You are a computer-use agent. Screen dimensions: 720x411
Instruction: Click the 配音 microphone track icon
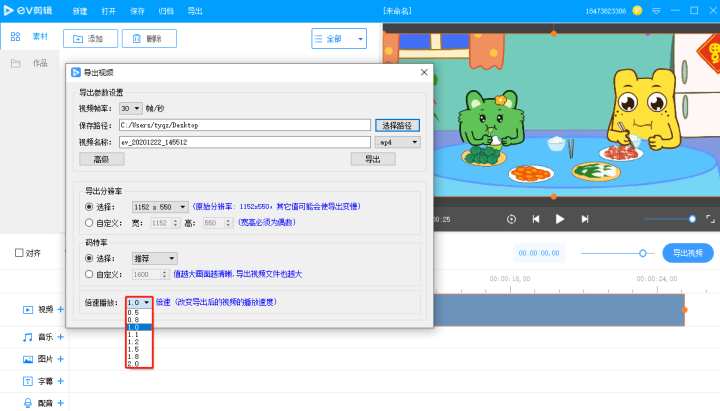point(28,403)
